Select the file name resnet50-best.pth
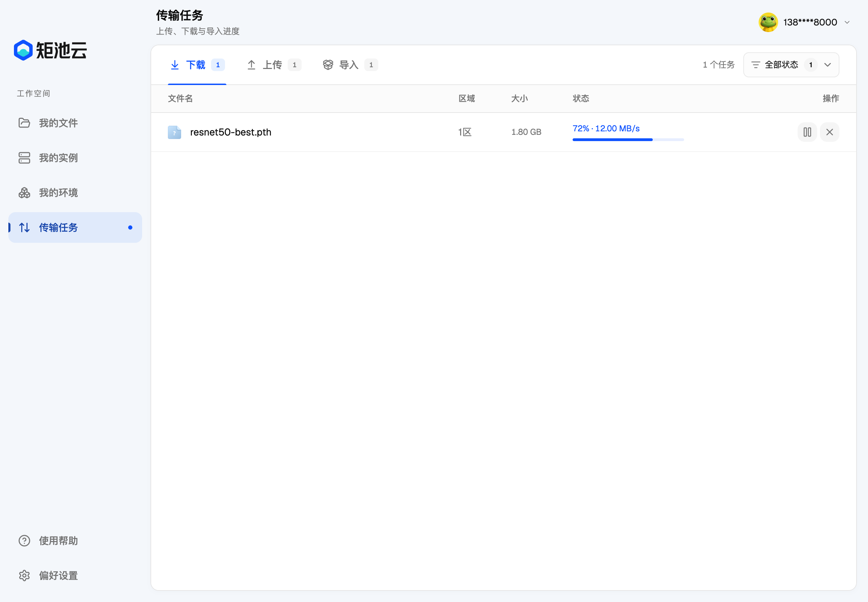This screenshot has height=602, width=868. click(230, 132)
